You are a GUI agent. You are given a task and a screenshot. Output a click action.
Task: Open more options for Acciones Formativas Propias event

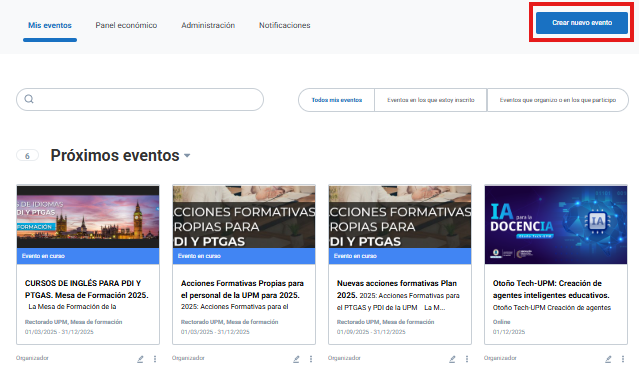click(311, 359)
